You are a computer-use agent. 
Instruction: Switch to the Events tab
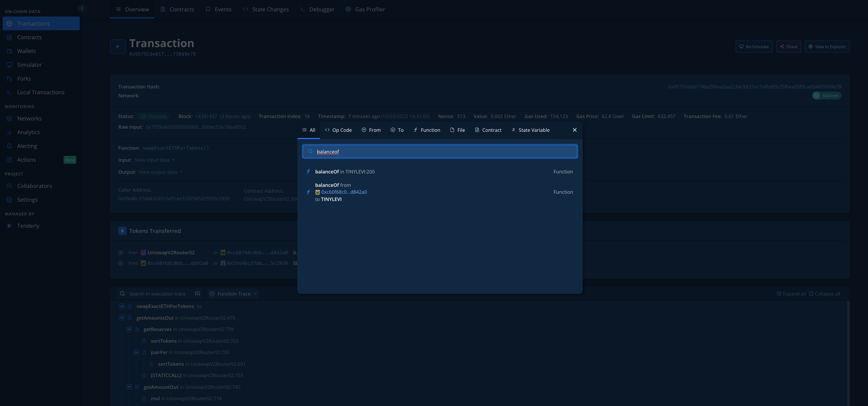(219, 9)
